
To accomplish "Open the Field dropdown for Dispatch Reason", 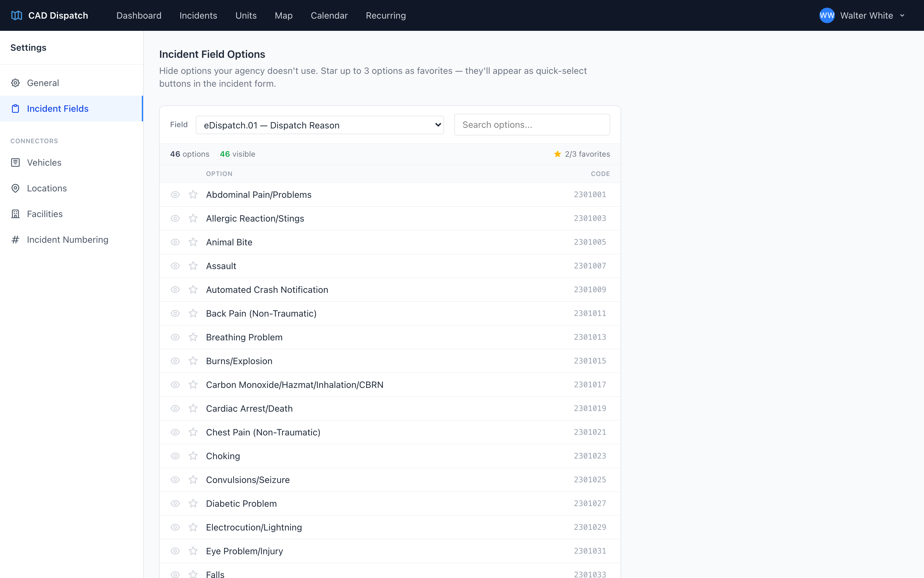I will pyautogui.click(x=320, y=125).
